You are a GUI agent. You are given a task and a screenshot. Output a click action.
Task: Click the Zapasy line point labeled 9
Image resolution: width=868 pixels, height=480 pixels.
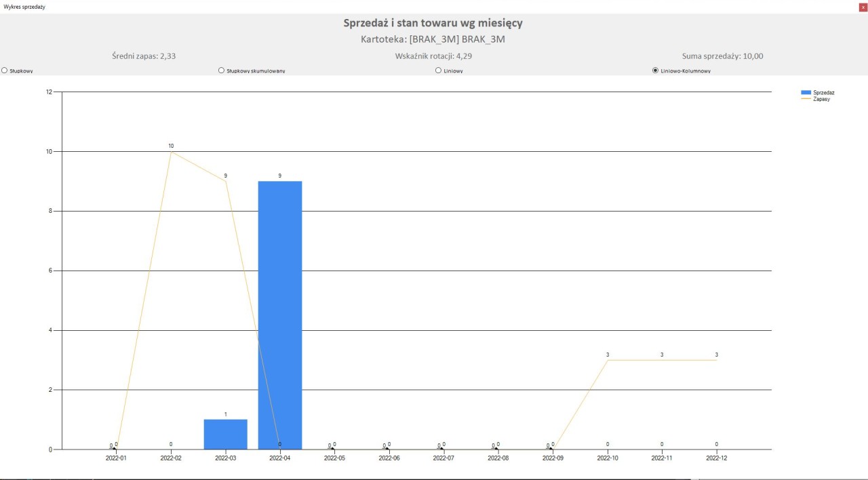pyautogui.click(x=226, y=181)
